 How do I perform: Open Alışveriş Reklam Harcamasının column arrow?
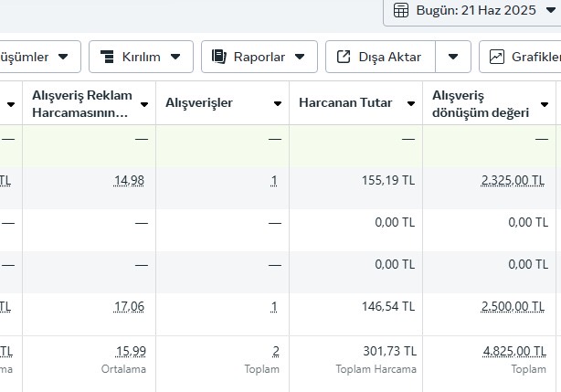[144, 104]
